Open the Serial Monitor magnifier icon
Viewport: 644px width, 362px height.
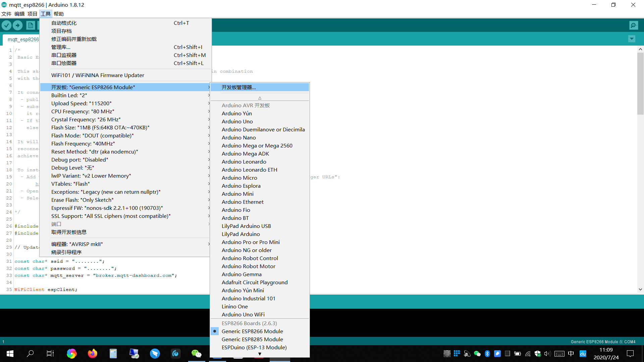pyautogui.click(x=634, y=25)
